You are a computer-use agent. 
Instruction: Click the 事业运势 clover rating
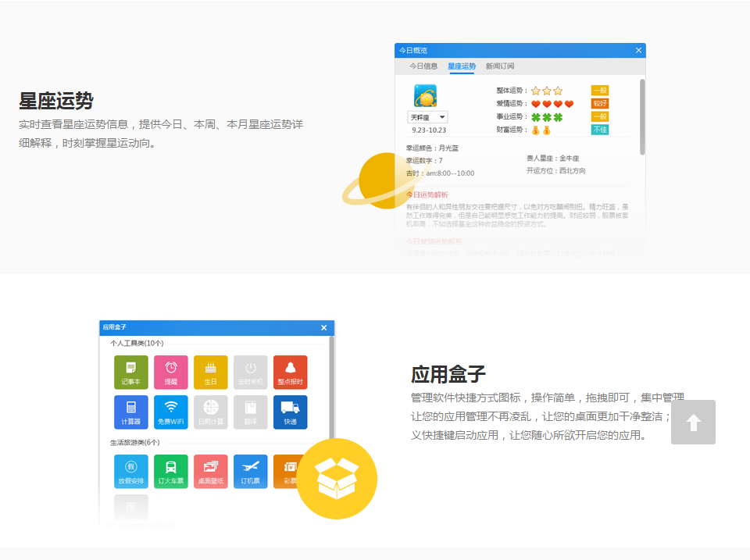[x=547, y=117]
